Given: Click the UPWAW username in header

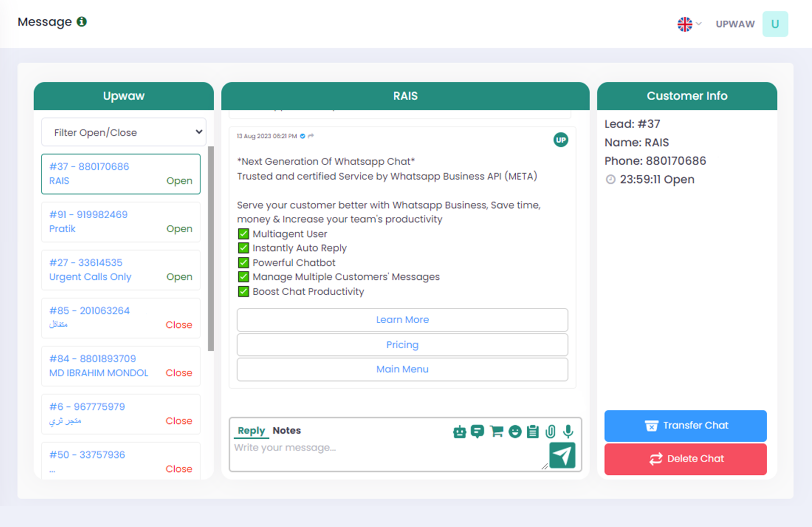Looking at the screenshot, I should (735, 24).
